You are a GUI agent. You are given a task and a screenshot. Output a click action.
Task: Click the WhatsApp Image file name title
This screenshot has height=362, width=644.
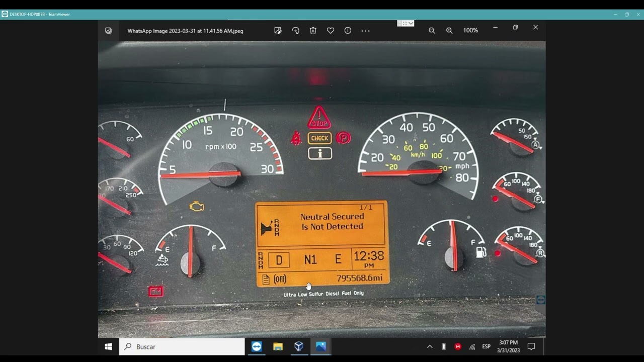(185, 31)
